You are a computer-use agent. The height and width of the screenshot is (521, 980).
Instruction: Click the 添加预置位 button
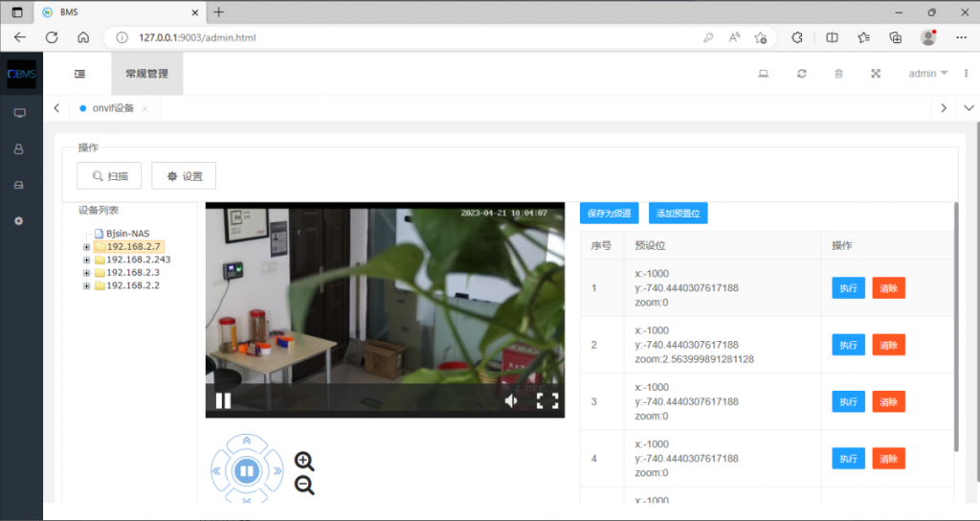click(679, 214)
